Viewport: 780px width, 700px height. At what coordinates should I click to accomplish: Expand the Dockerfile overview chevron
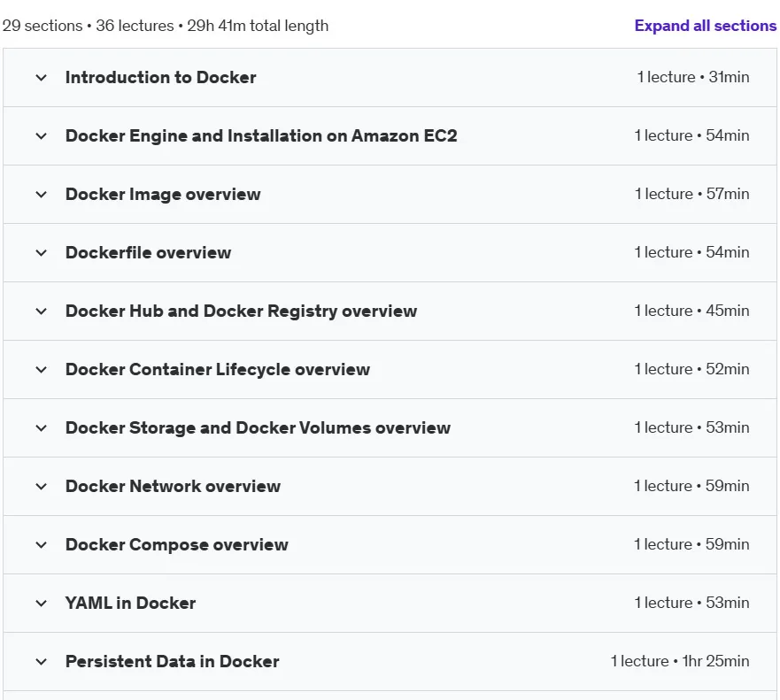coord(42,252)
